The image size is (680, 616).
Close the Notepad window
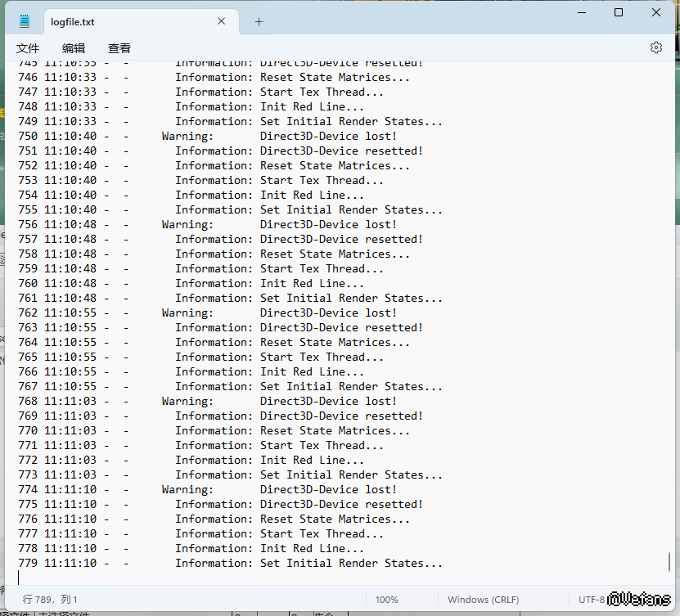[656, 12]
